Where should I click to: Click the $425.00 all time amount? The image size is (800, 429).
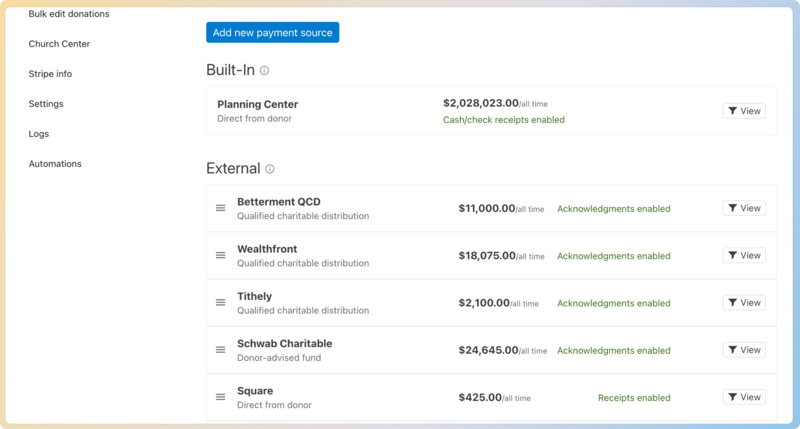[494, 398]
